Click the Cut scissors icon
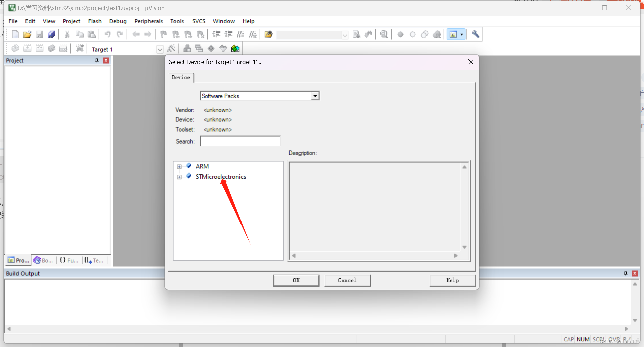Screen dimensions: 644x347 pyautogui.click(x=67, y=34)
